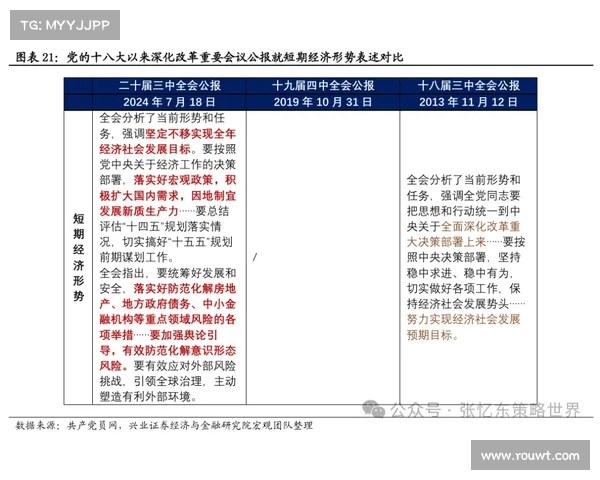Click red line '导，有效防范化解意识形态'

(x=167, y=350)
